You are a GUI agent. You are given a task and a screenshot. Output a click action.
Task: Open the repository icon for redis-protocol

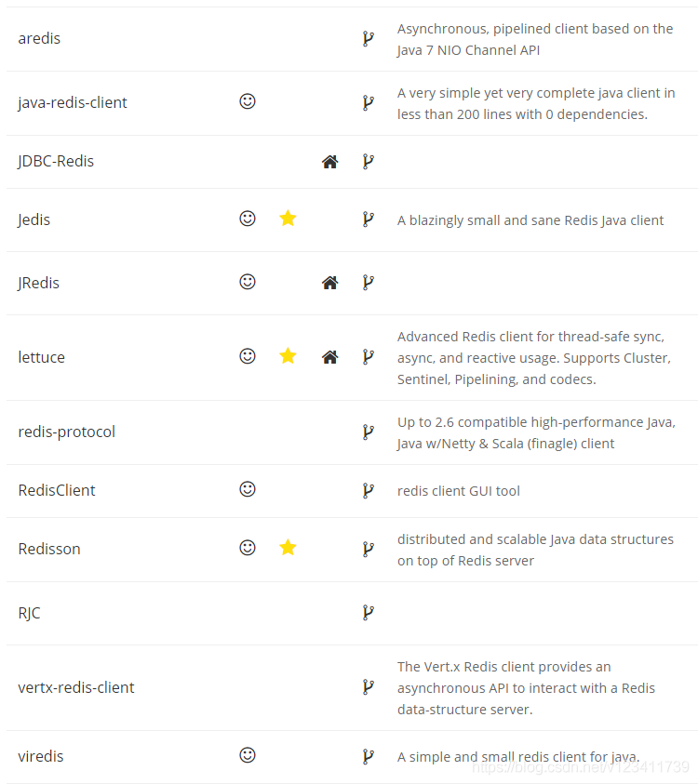coord(368,432)
